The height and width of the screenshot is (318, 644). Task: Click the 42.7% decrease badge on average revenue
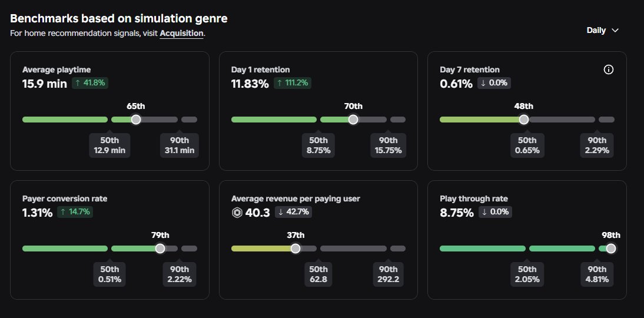tap(293, 212)
